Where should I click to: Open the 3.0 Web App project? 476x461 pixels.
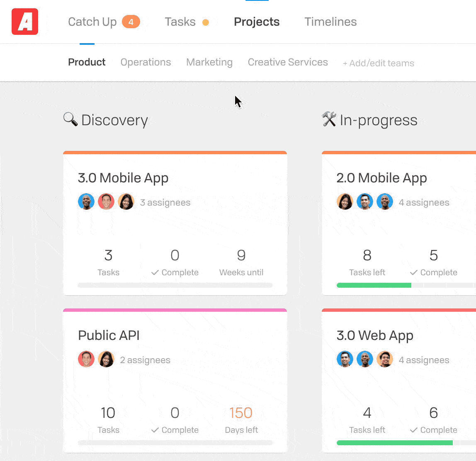click(x=375, y=335)
